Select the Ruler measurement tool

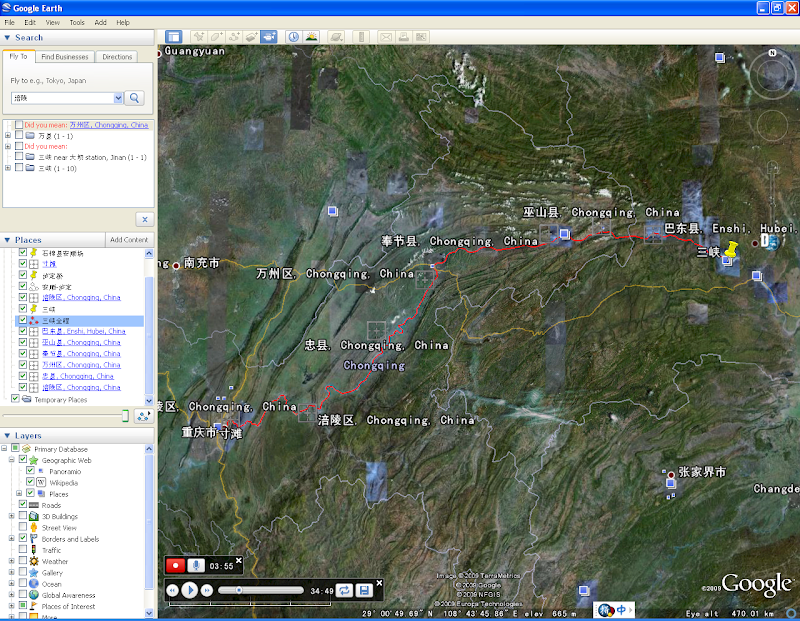click(x=361, y=37)
